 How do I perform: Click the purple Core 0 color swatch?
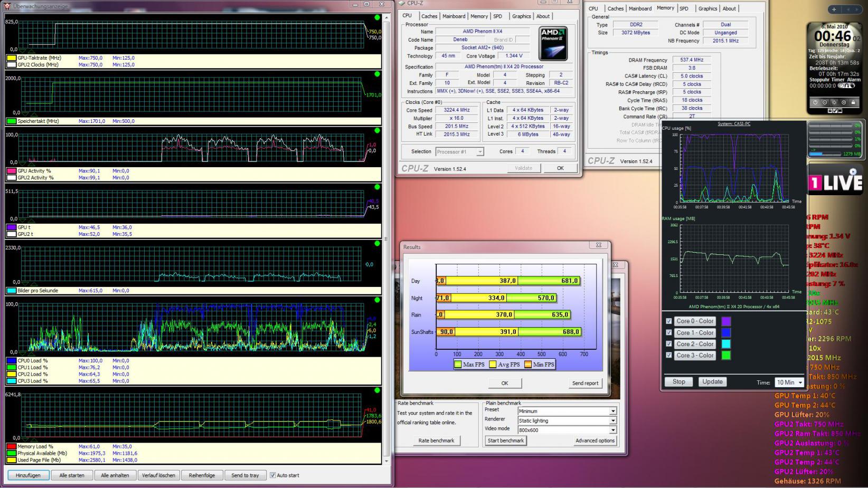click(726, 321)
